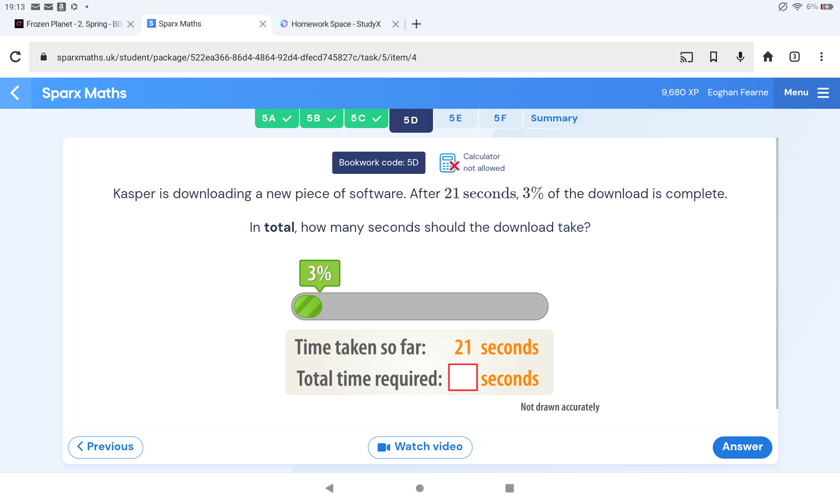The image size is (840, 504).
Task: Open the Sparx Menu
Action: 806,93
